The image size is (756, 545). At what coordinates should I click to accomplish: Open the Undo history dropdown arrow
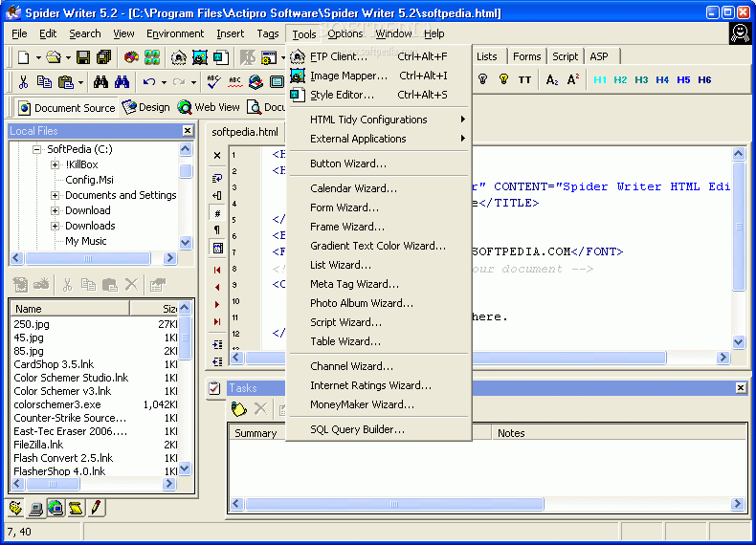click(x=164, y=82)
